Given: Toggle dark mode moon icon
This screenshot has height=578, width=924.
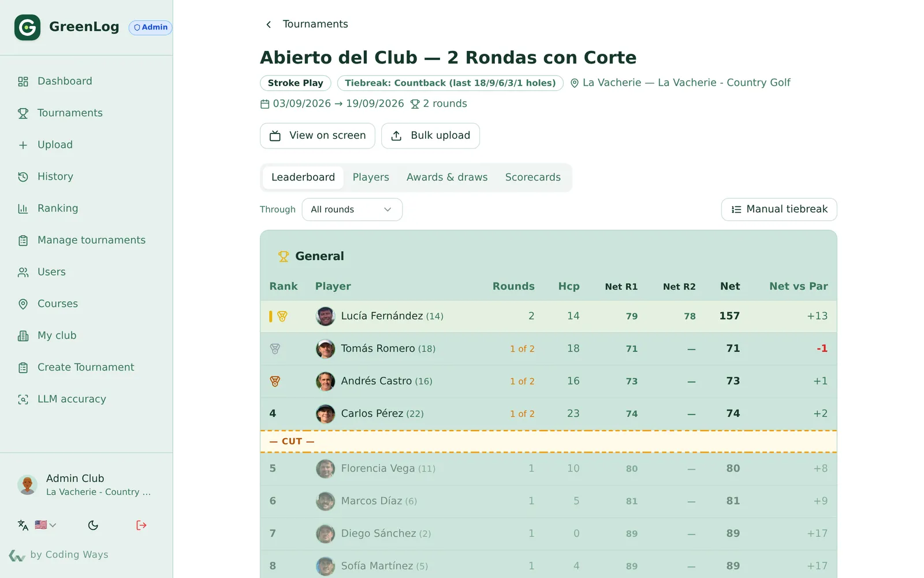Looking at the screenshot, I should [x=93, y=525].
